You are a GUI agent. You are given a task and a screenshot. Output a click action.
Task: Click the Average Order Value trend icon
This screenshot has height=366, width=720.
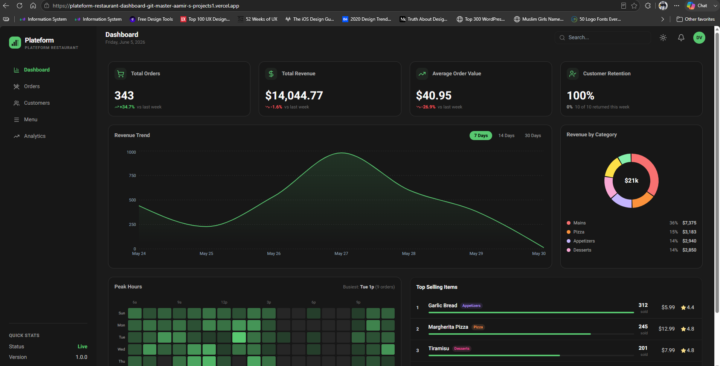point(422,73)
